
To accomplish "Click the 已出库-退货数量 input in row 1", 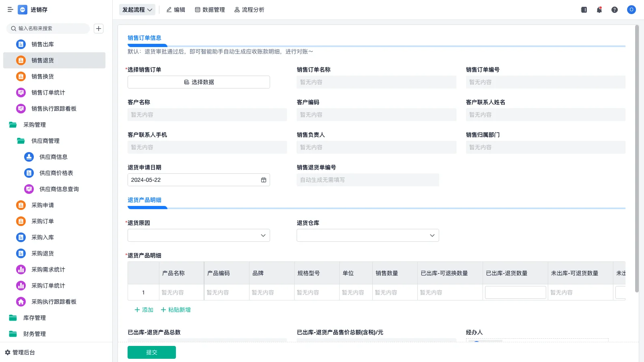I will 516,292.
